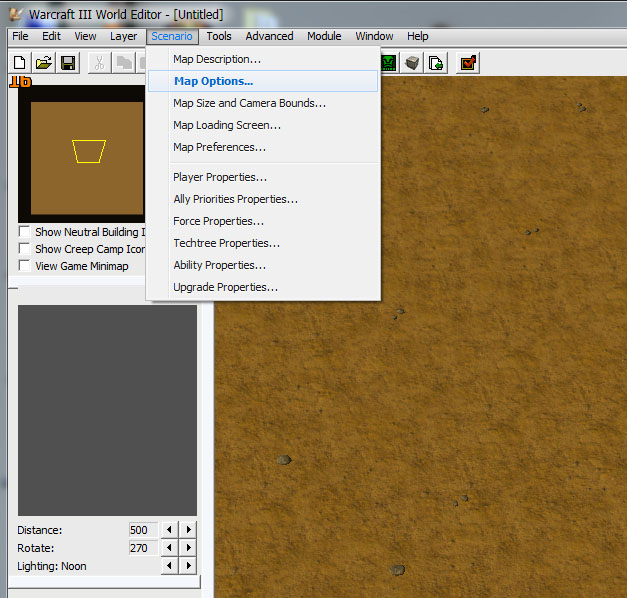
Task: Enable Show Neutral Building Icons checkbox
Action: [24, 232]
